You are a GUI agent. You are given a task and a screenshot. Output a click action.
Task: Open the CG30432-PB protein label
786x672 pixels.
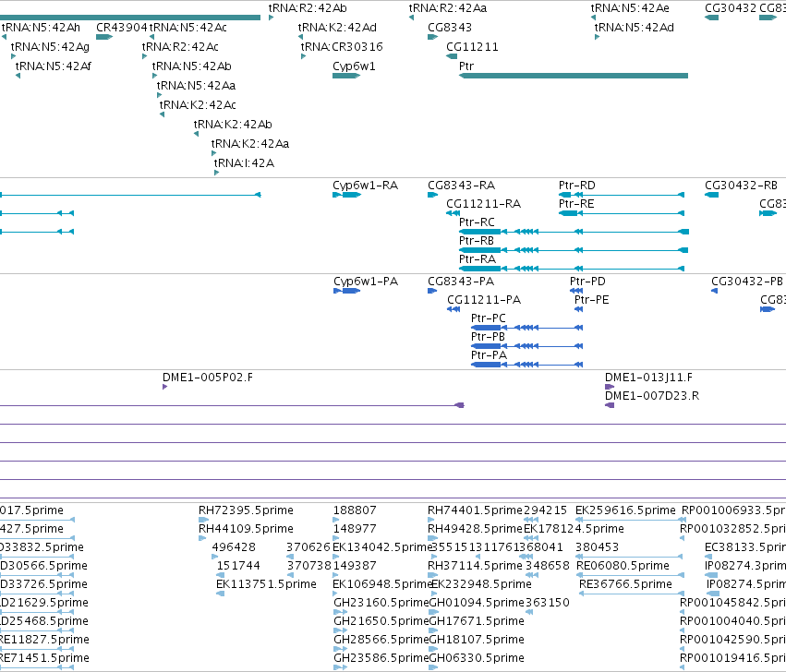tap(747, 282)
